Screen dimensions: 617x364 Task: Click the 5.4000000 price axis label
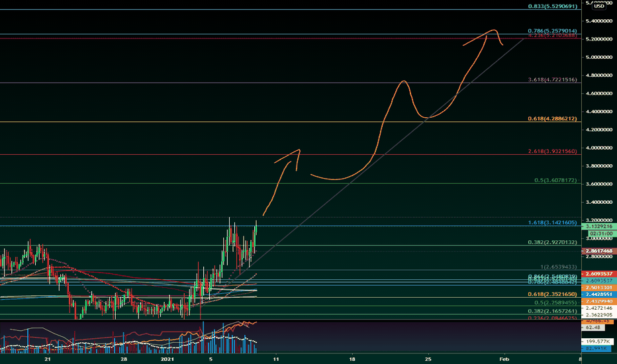(599, 21)
